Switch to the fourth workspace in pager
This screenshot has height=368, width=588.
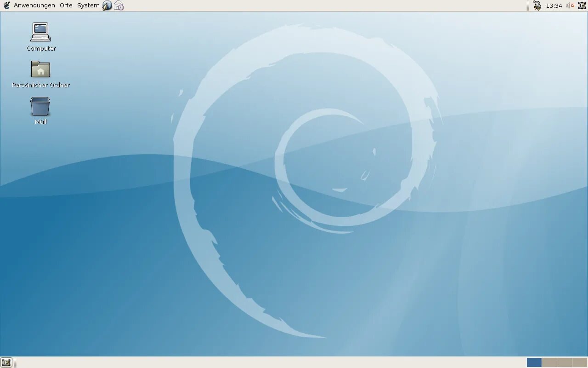click(580, 362)
